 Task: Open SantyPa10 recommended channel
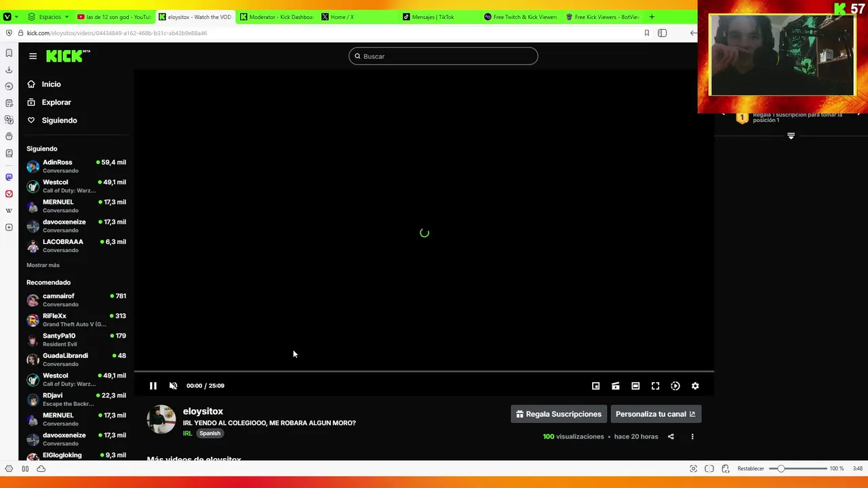(x=76, y=340)
